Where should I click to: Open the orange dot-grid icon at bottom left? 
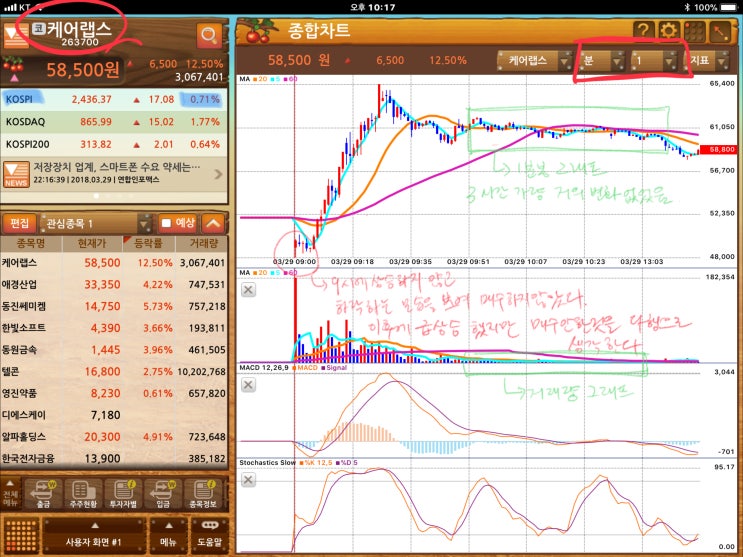[x=21, y=536]
